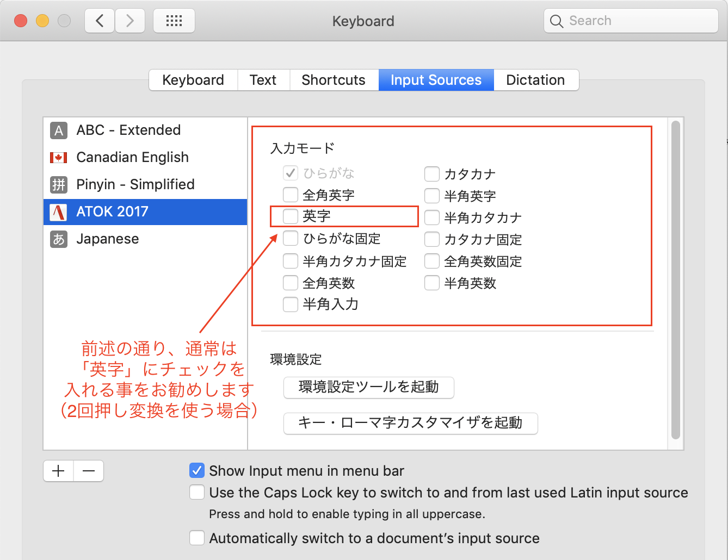
Task: Remove selected input source with minus button
Action: (x=89, y=471)
